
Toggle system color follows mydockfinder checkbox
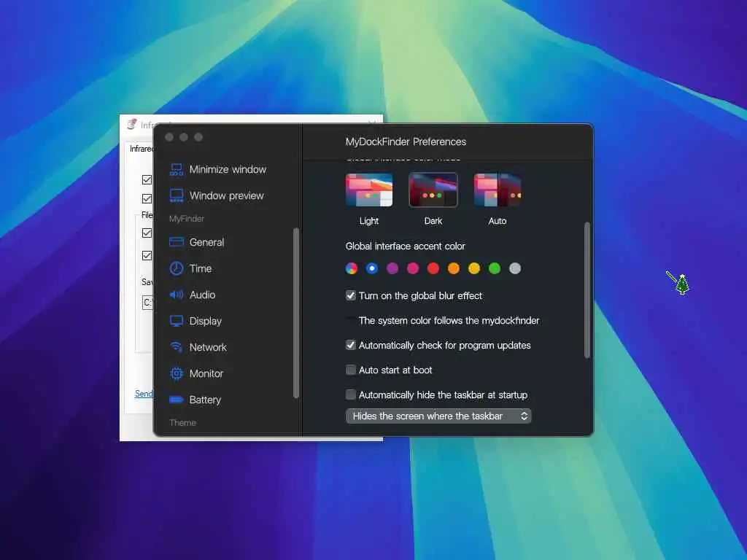[351, 321]
